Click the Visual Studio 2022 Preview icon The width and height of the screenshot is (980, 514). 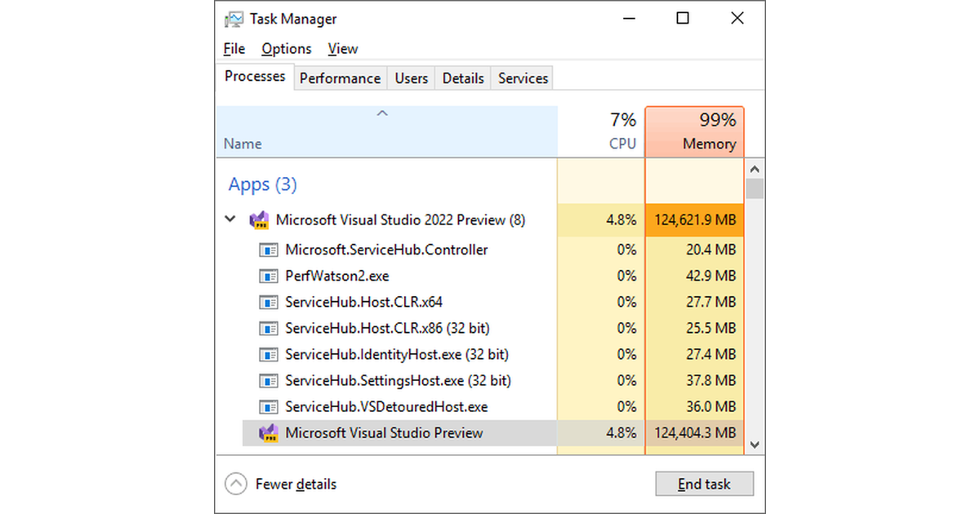pyautogui.click(x=259, y=220)
